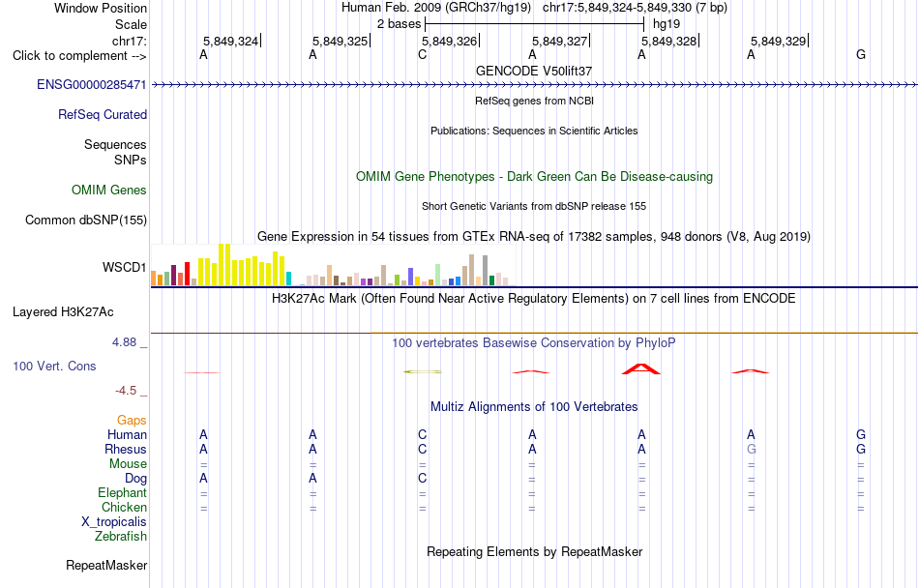Select the Common dbSNP(155) track label
The width and height of the screenshot is (919, 588).
tap(86, 220)
